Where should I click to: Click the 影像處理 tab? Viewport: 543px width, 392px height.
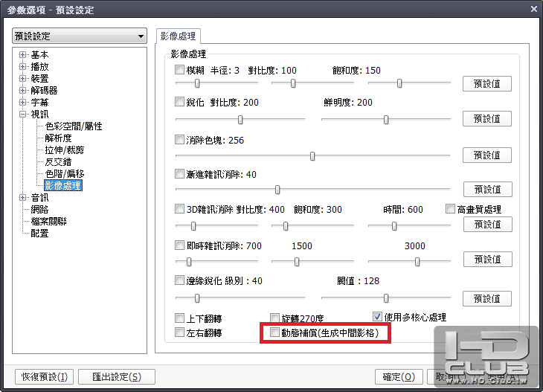[x=179, y=36]
